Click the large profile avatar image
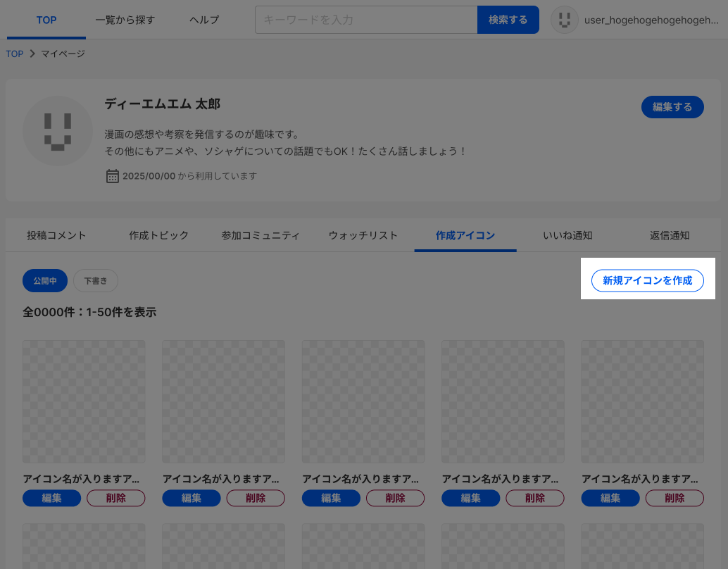The image size is (728, 569). [58, 131]
